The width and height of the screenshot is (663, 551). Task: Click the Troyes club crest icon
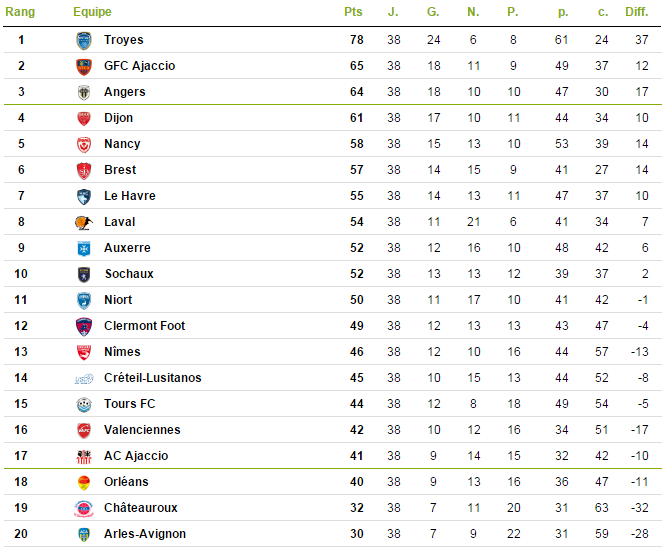pyautogui.click(x=84, y=41)
